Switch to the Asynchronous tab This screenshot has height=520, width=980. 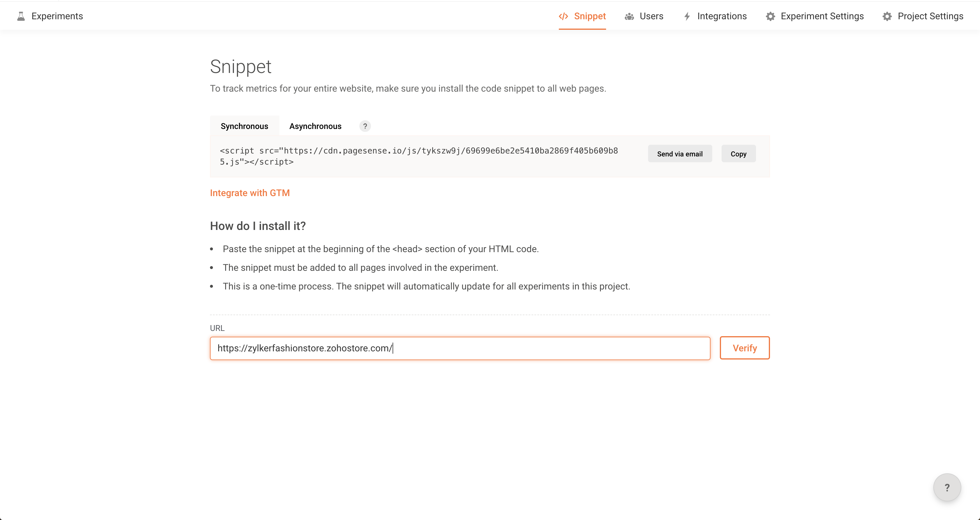coord(315,126)
